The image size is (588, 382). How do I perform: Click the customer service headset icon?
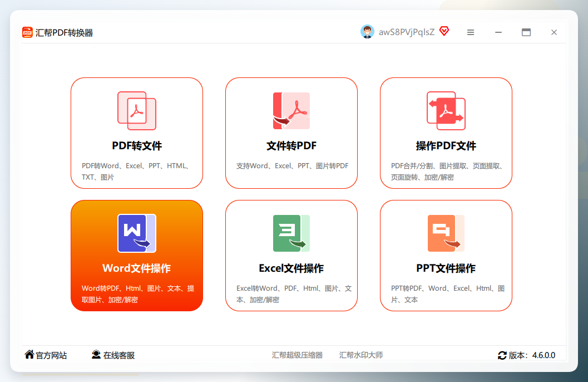(96, 355)
